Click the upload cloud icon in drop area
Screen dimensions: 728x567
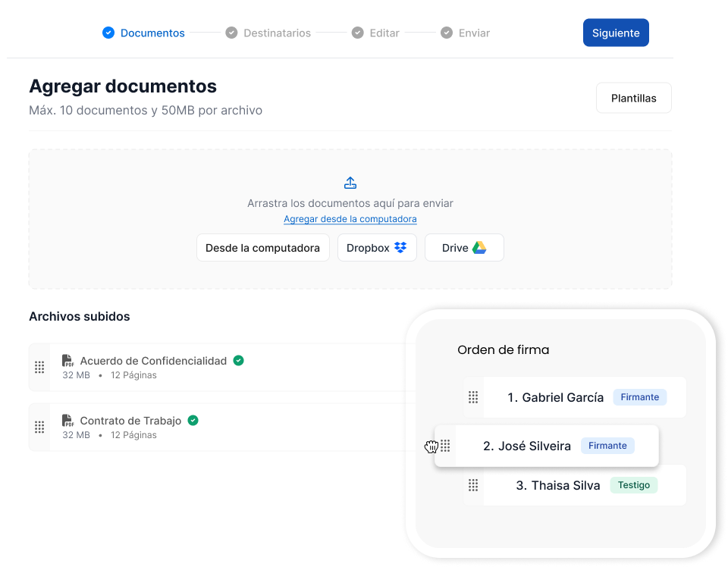pyautogui.click(x=350, y=182)
